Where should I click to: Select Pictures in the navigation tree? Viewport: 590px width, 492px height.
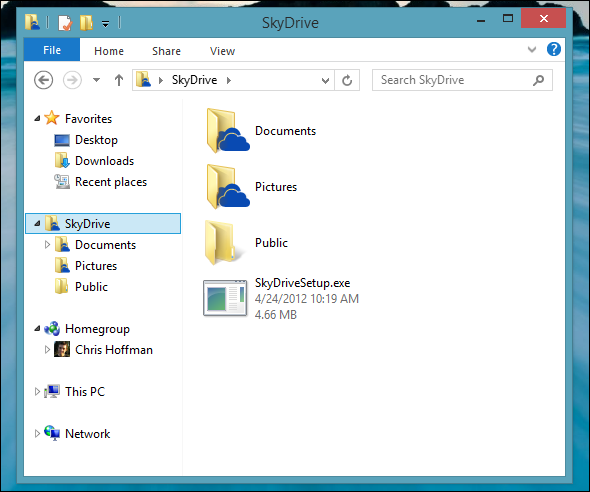click(x=96, y=266)
